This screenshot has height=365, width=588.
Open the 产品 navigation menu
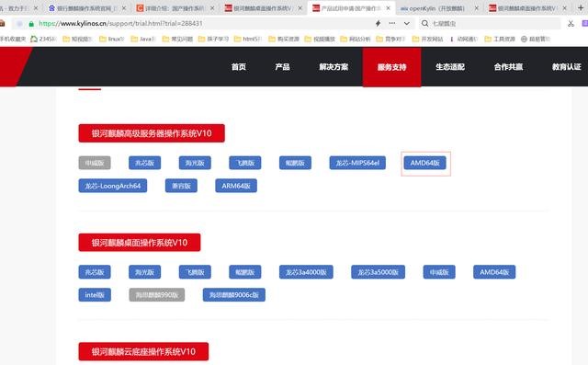282,67
